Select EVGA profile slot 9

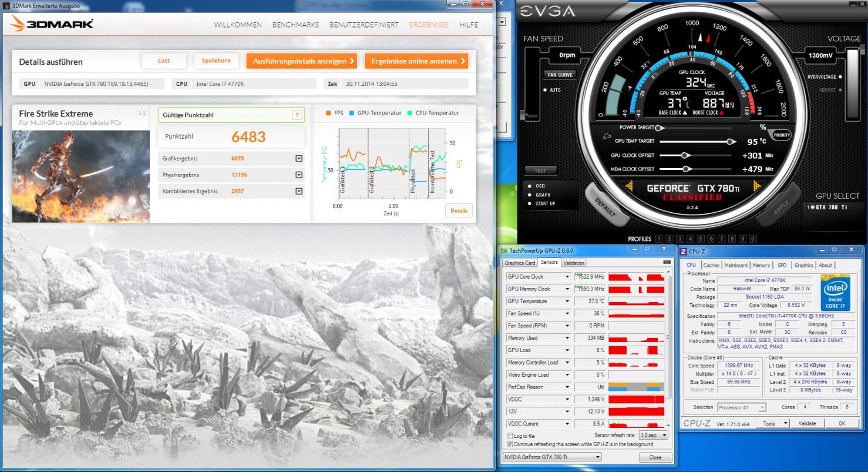pyautogui.click(x=742, y=239)
